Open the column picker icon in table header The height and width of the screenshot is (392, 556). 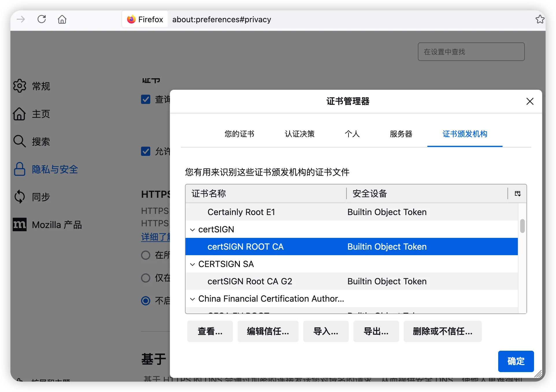[518, 193]
